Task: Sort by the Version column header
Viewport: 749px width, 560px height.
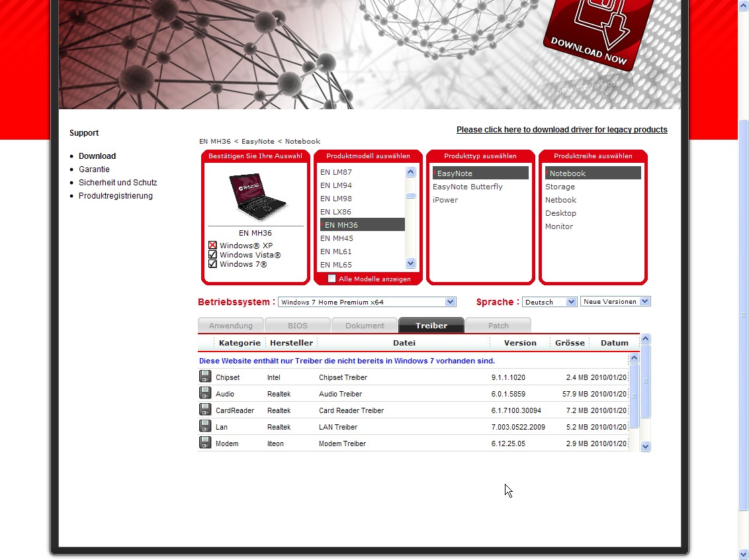Action: click(520, 343)
